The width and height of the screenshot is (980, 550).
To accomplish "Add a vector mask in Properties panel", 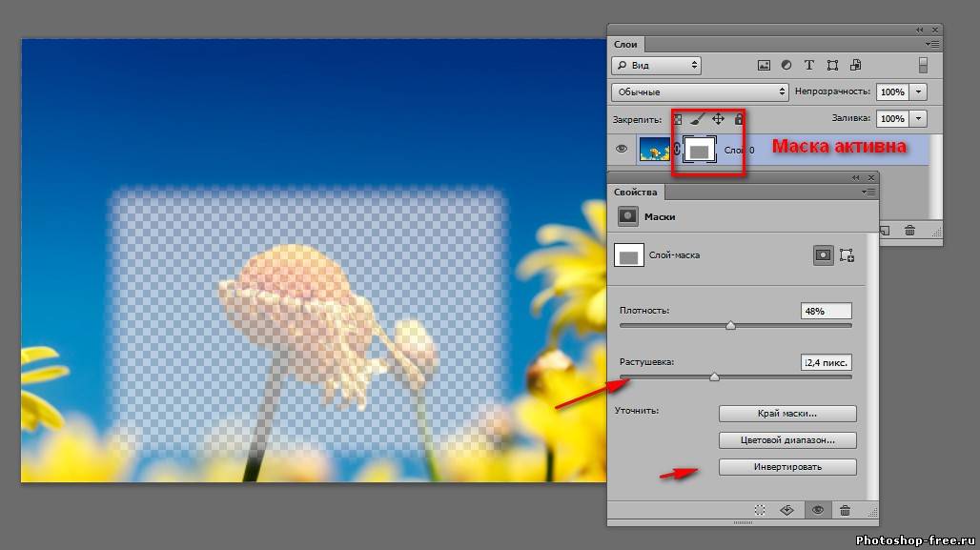I will [847, 255].
